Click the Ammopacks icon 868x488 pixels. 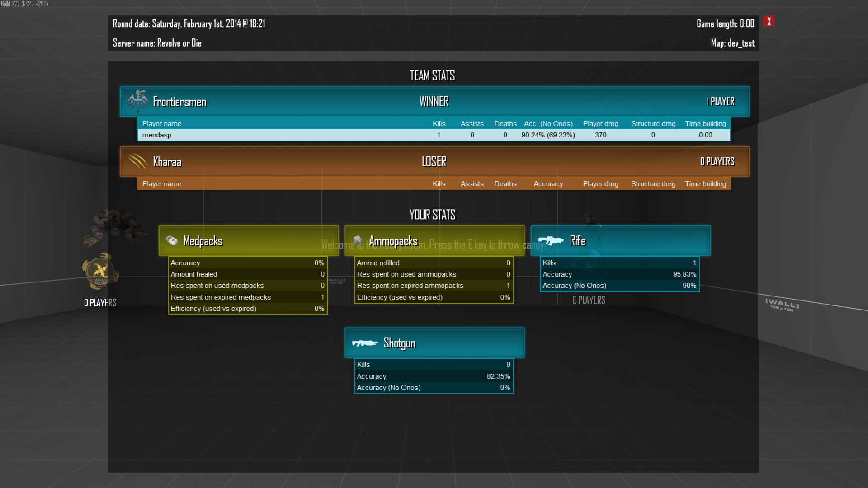(x=358, y=240)
